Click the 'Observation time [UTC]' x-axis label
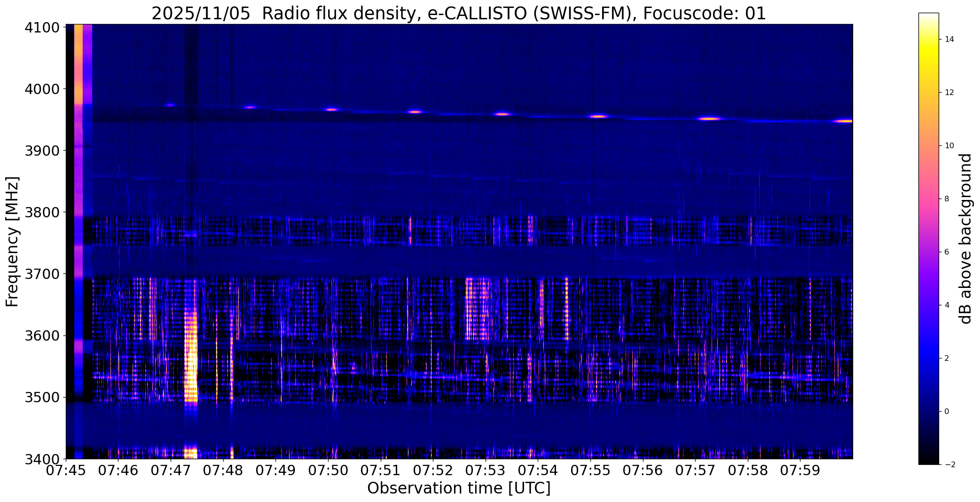980x502 pixels. pyautogui.click(x=459, y=488)
